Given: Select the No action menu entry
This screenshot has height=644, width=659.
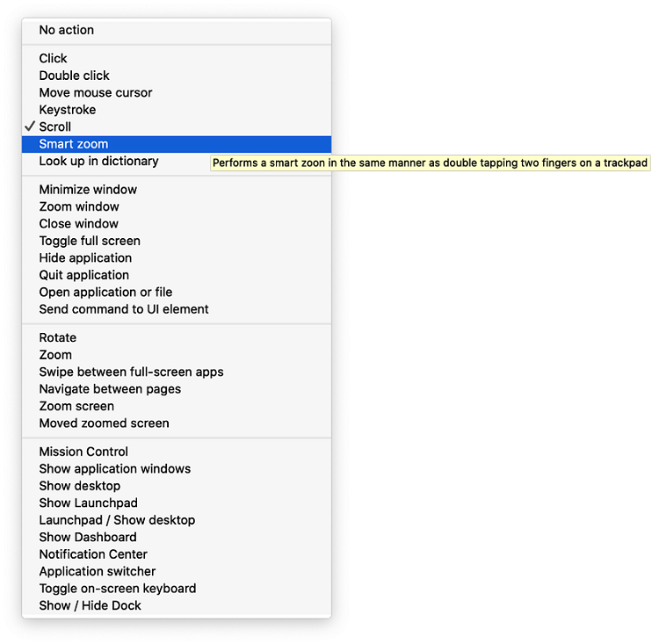Looking at the screenshot, I should 177,30.
